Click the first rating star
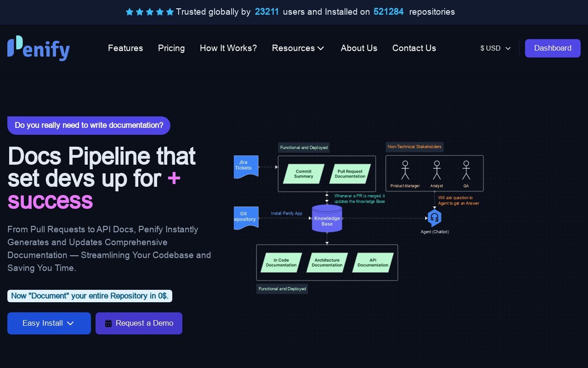This screenshot has height=368, width=588. pyautogui.click(x=130, y=12)
